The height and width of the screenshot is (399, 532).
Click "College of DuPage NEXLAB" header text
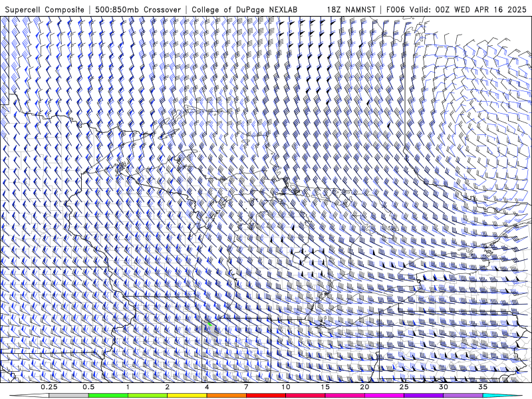coord(244,9)
